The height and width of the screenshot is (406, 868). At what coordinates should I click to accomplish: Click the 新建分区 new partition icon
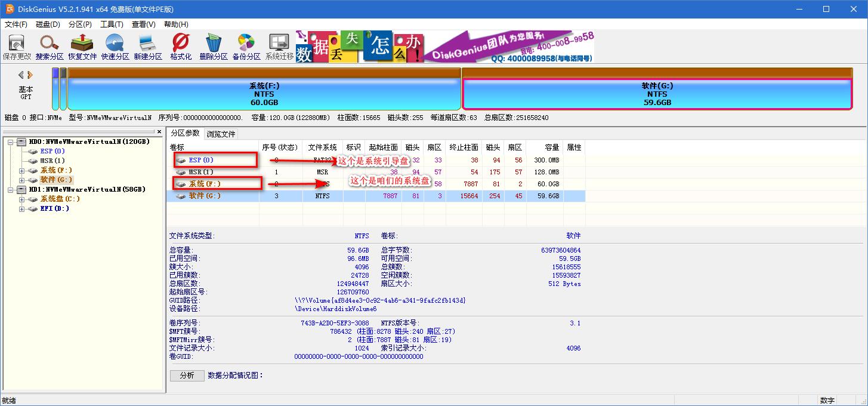147,46
